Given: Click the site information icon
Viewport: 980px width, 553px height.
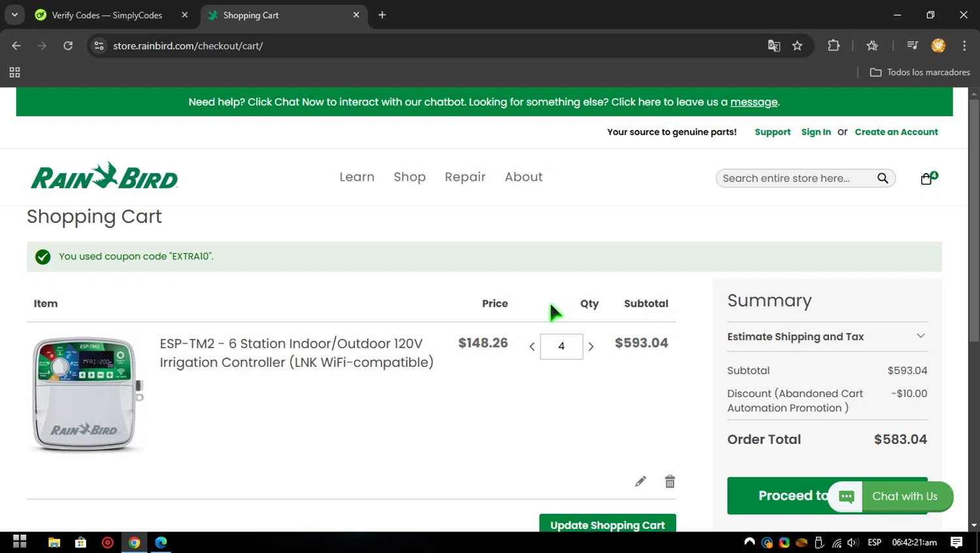Looking at the screenshot, I should point(99,46).
